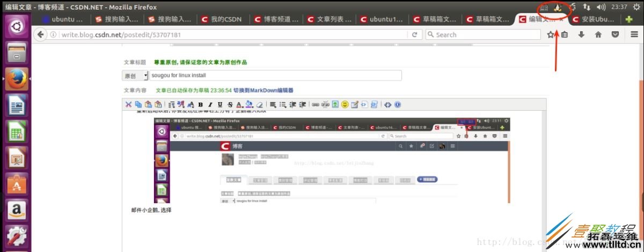This screenshot has width=644, height=252.
Task: Click the Firefox Search box
Action: pyautogui.click(x=483, y=34)
